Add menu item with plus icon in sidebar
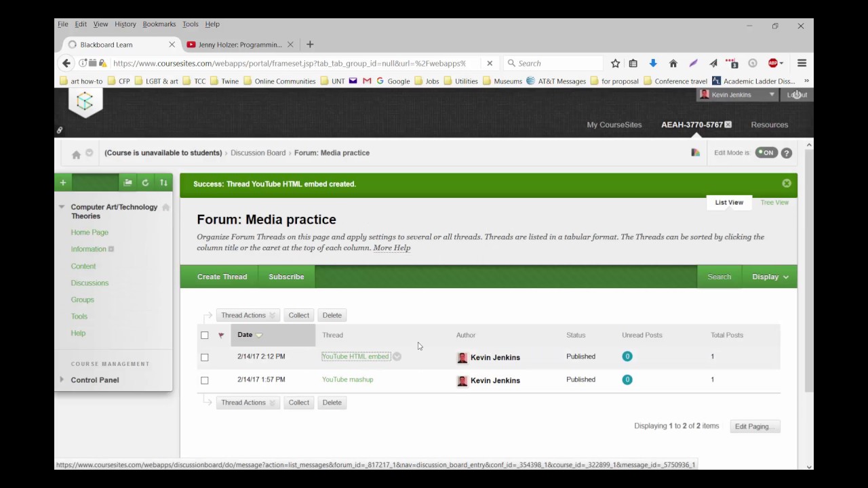The width and height of the screenshot is (868, 488). (x=63, y=182)
